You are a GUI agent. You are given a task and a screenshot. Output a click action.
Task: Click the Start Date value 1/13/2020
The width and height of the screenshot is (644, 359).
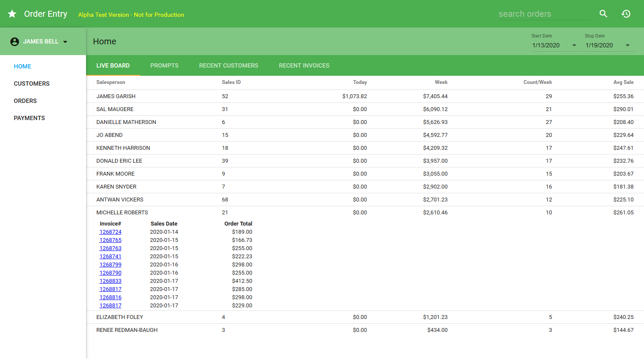[546, 45]
